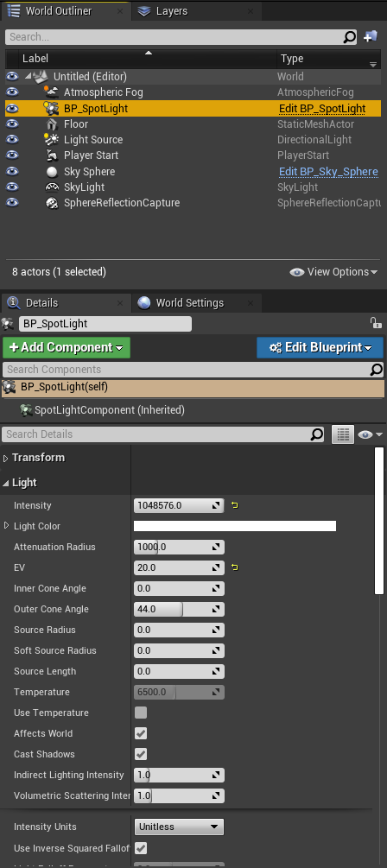Click the add folder icon beside search
Viewport: 387px width, 868px height.
pos(371,37)
